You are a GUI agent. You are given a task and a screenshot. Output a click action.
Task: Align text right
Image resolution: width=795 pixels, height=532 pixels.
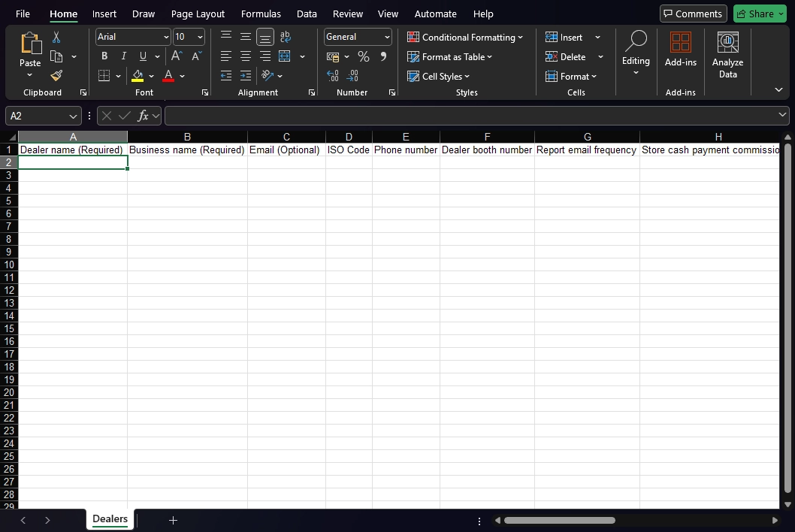coord(265,56)
